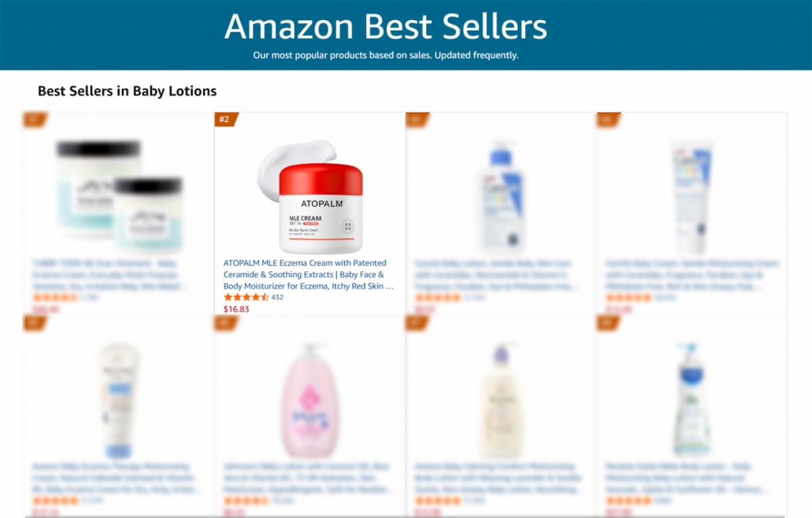Click the star rating under the pink lotion
Screen dimensions: 812x518
tap(246, 500)
